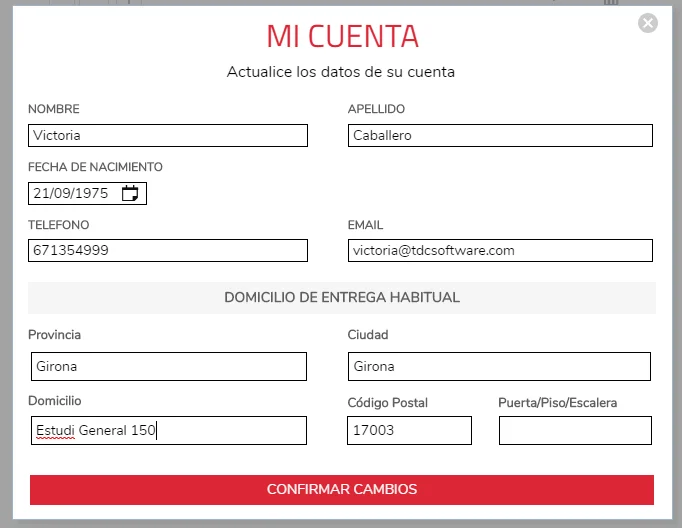Viewport: 682px width, 528px height.
Task: Click the empty Puerta/Piso/Escalera field
Action: [x=575, y=431]
